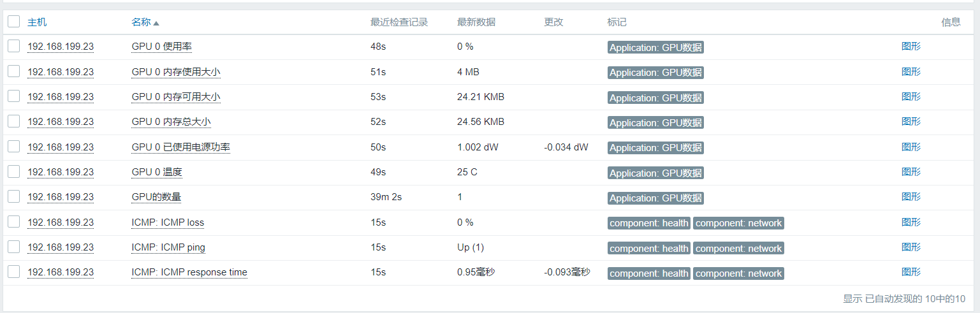980x313 pixels.
Task: Check the box for GPU 0 使用率 row
Action: [x=14, y=47]
